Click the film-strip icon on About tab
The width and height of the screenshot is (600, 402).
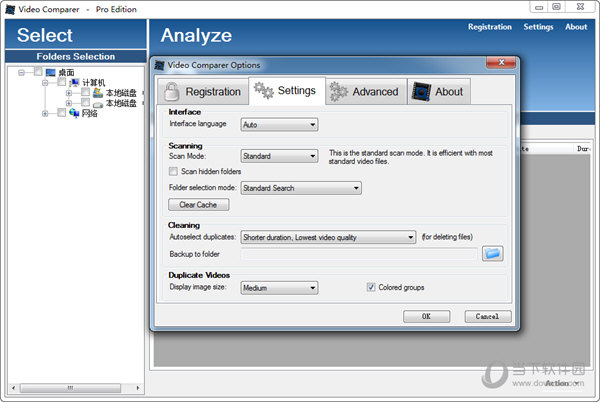tap(421, 92)
